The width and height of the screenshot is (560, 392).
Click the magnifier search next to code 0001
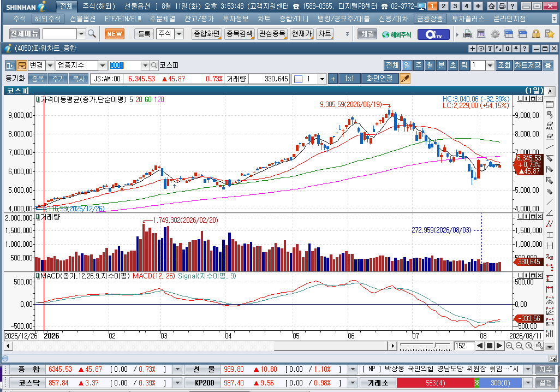(154, 66)
